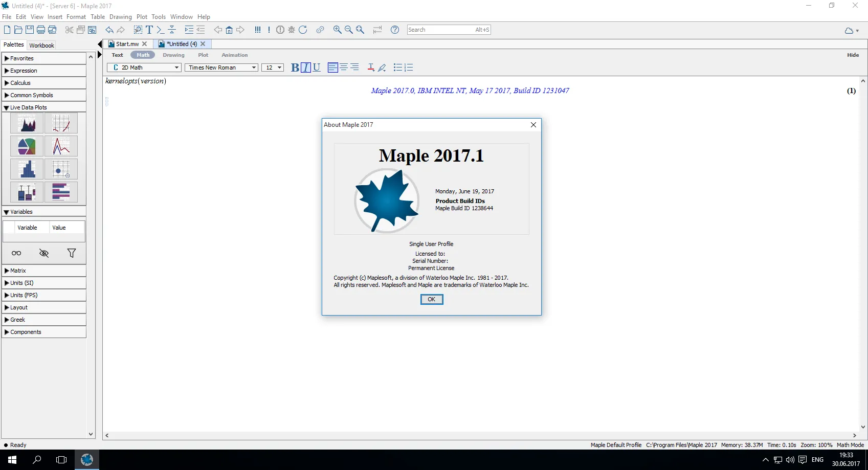The height and width of the screenshot is (470, 868).
Task: Select the Plot context tab
Action: (x=203, y=55)
